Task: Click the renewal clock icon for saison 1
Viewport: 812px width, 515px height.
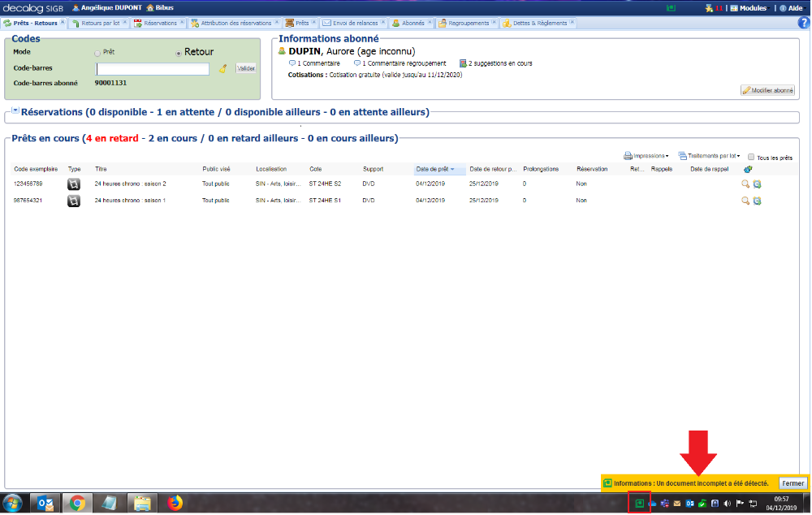Action: [758, 201]
